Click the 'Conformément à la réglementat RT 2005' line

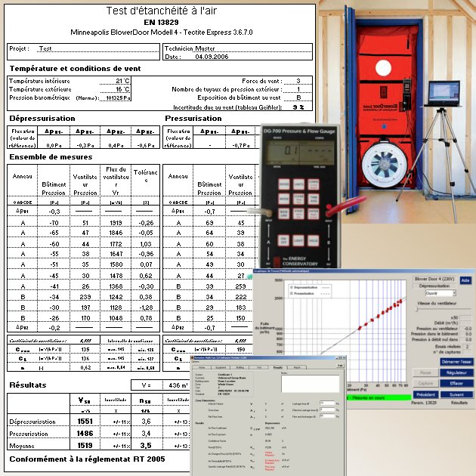tap(87, 459)
